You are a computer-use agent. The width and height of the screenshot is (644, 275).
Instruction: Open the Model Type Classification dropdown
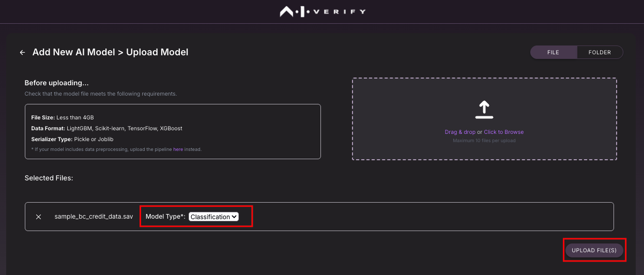(213, 217)
